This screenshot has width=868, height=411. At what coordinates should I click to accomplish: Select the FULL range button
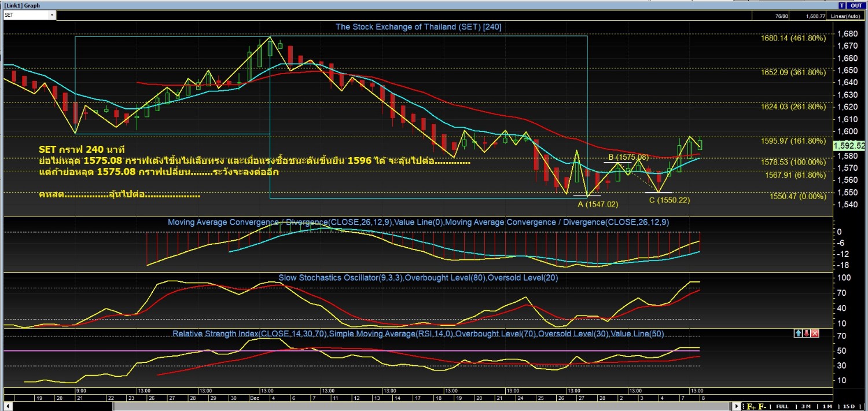tap(782, 406)
